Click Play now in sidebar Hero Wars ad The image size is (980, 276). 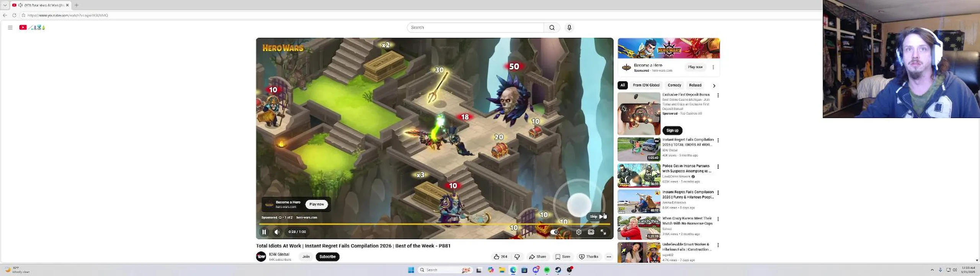[x=695, y=67]
